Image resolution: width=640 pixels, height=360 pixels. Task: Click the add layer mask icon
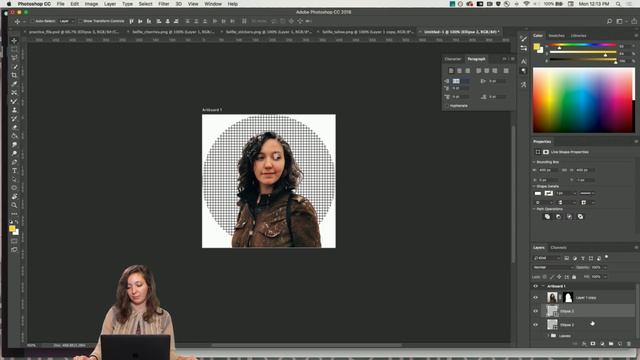[593, 344]
